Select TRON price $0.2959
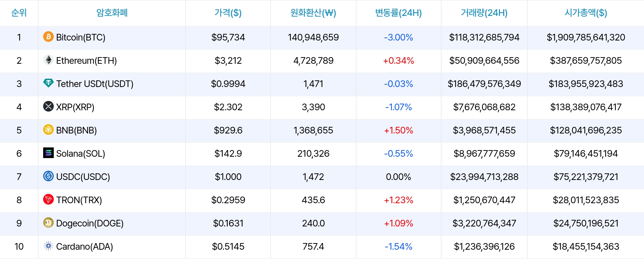This screenshot has height=259, width=644. (x=228, y=200)
